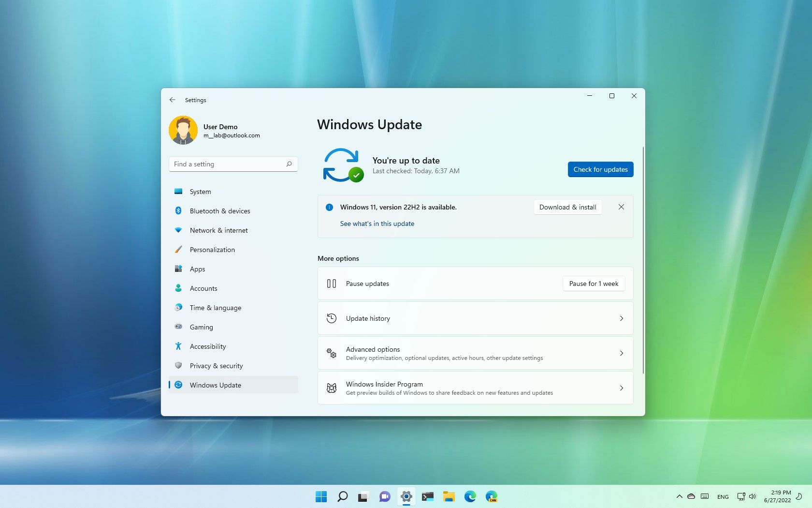
Task: Click the Advanced options gear icon
Action: coord(332,353)
